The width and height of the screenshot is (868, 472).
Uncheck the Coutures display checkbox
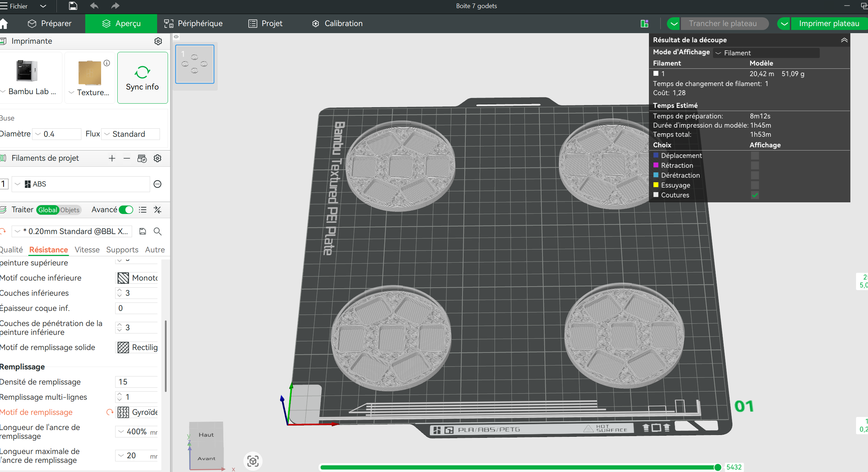tap(754, 195)
